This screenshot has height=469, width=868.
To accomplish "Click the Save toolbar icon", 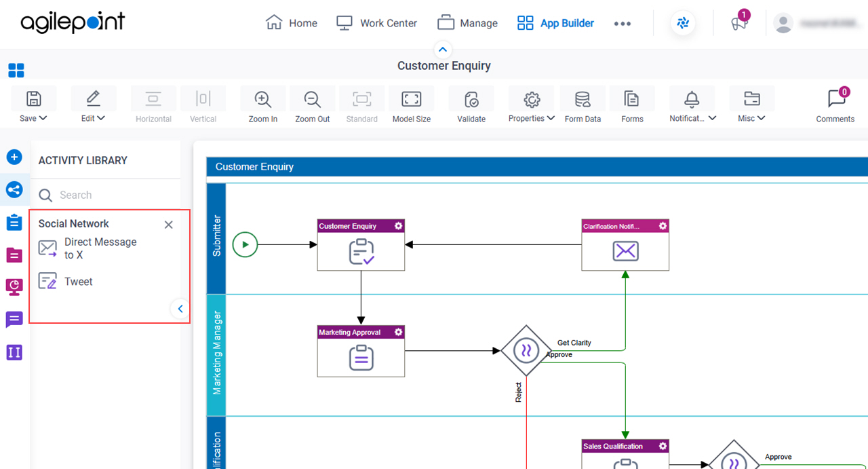I will [x=33, y=99].
